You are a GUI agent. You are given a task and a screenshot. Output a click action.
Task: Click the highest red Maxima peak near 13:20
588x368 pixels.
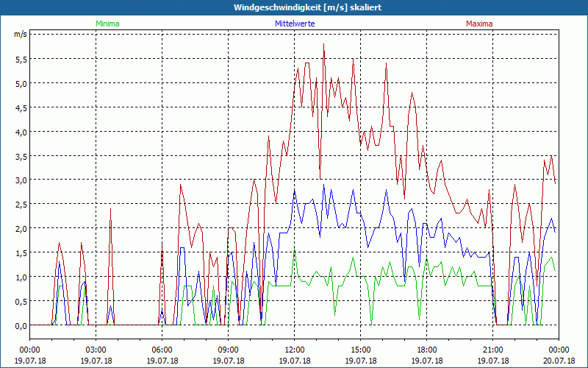pos(323,44)
